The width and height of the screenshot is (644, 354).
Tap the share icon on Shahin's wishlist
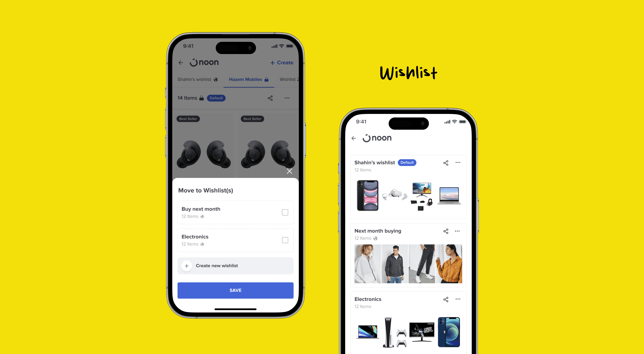(446, 162)
